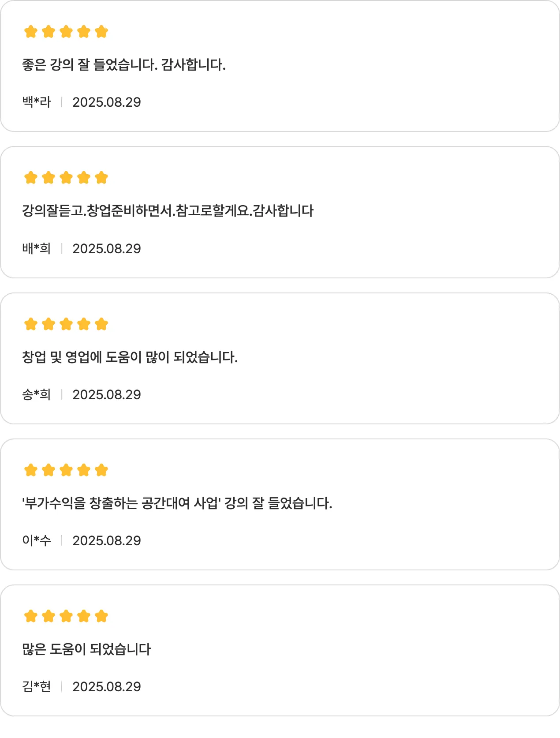Click the review mentioning '공간대여 사업' 강의
Screen dimensions: 560x738
click(177, 503)
